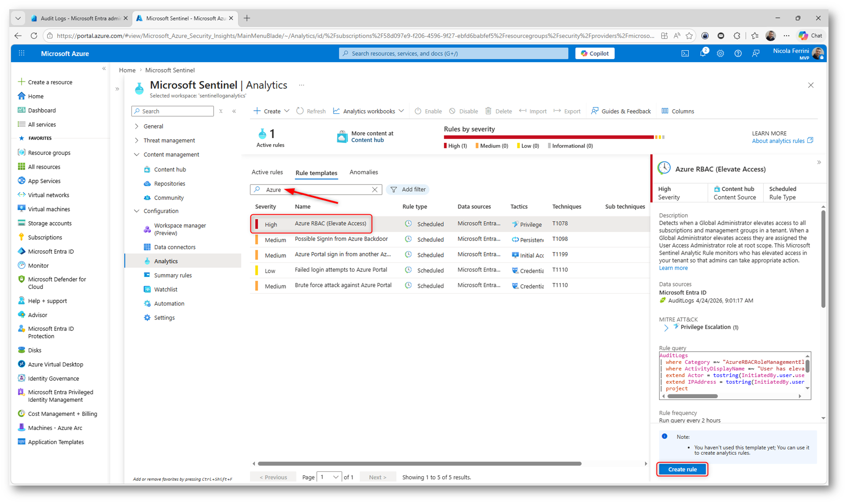Switch to Active rules tab
Viewport: 847px width, 504px height.
tap(267, 172)
